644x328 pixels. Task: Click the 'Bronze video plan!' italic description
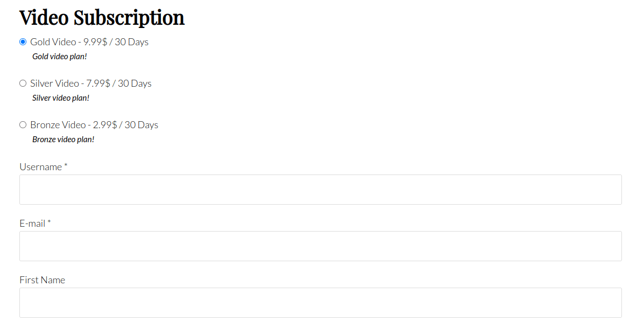click(x=63, y=139)
